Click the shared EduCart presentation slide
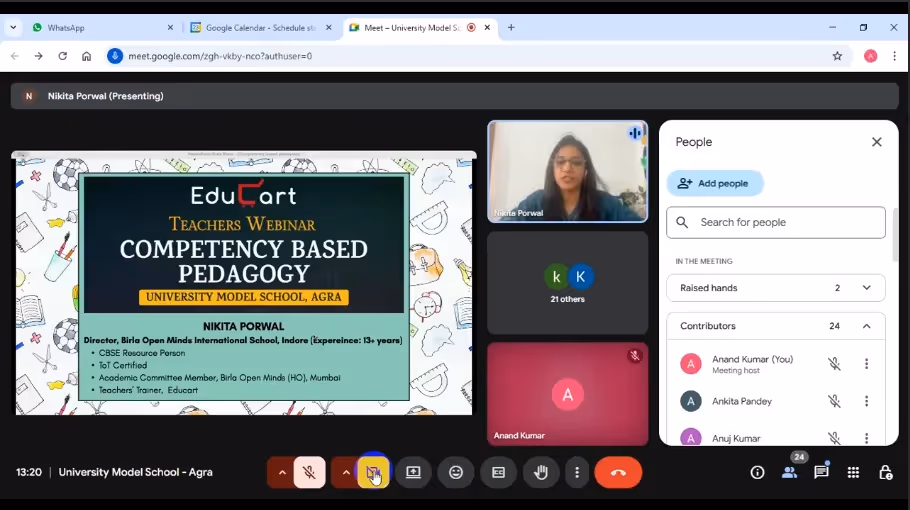 244,284
